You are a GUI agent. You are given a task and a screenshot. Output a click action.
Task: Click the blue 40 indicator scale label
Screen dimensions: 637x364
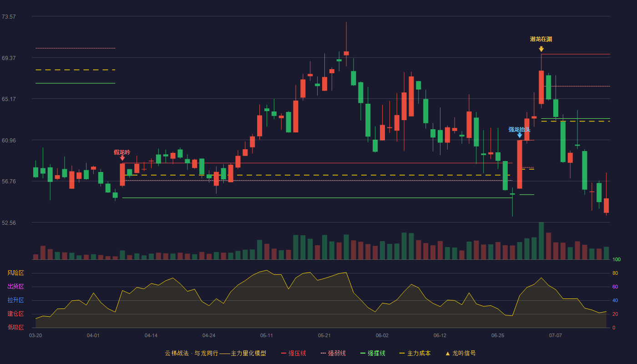point(615,300)
